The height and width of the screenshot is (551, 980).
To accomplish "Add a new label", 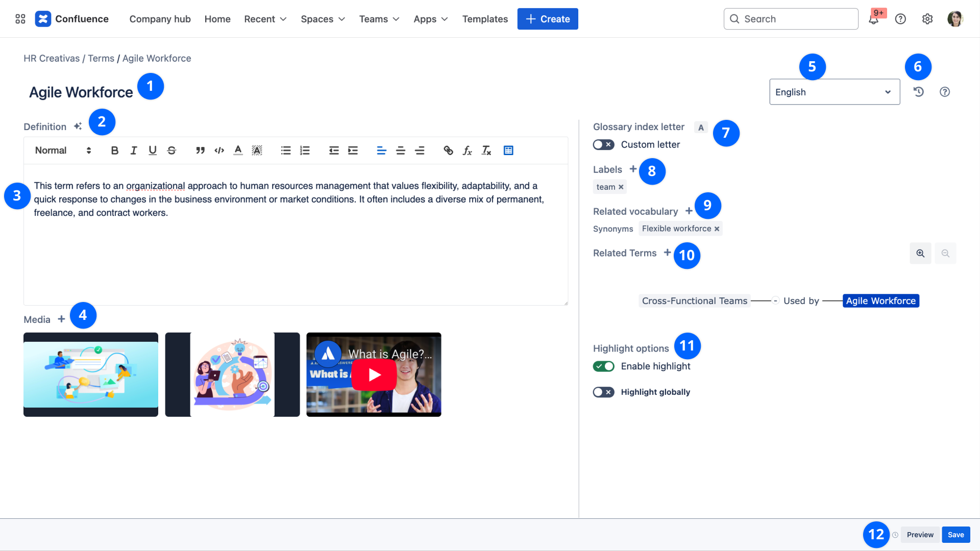I will point(633,169).
